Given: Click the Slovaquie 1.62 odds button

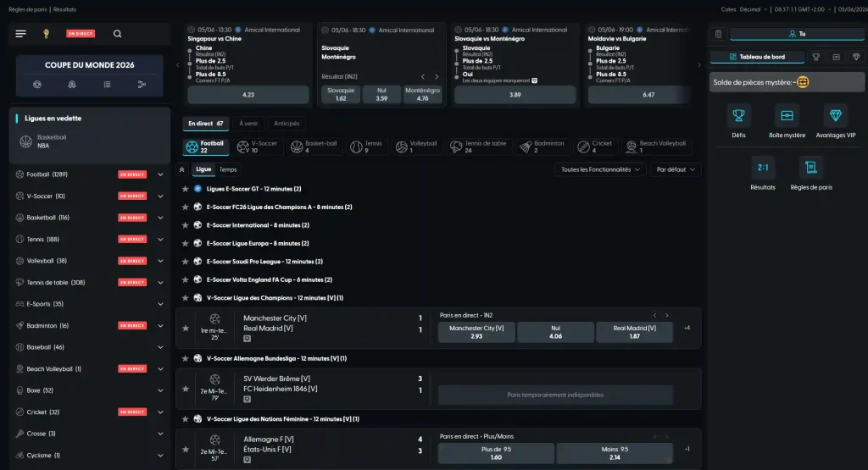Looking at the screenshot, I should (x=341, y=95).
